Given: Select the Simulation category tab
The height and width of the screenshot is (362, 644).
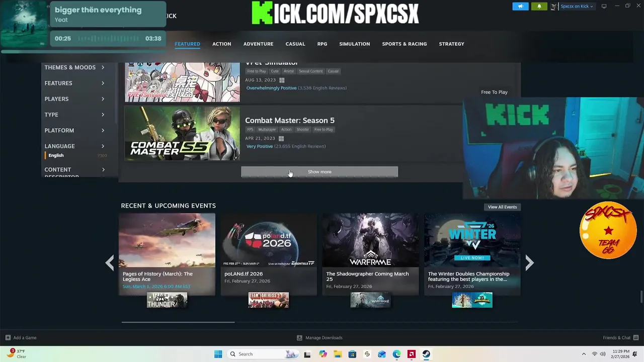Looking at the screenshot, I should pyautogui.click(x=354, y=44).
